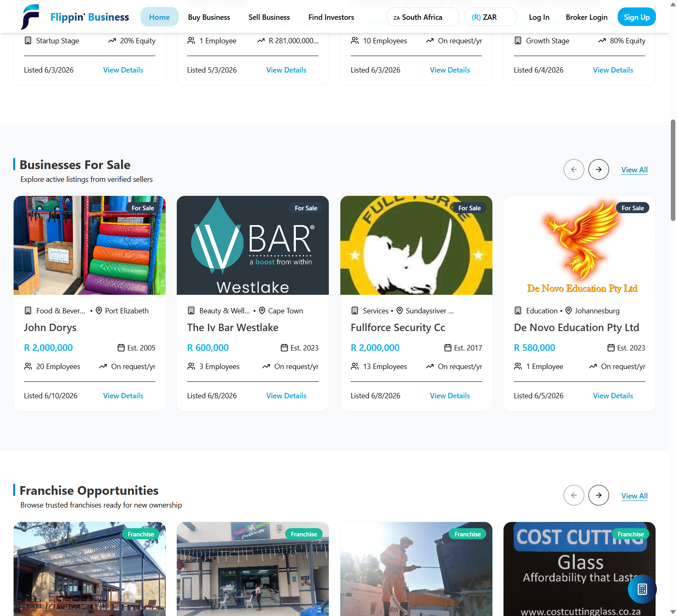View Details for Fullforce Security Cc
Viewport: 677px width, 616px height.
[450, 395]
